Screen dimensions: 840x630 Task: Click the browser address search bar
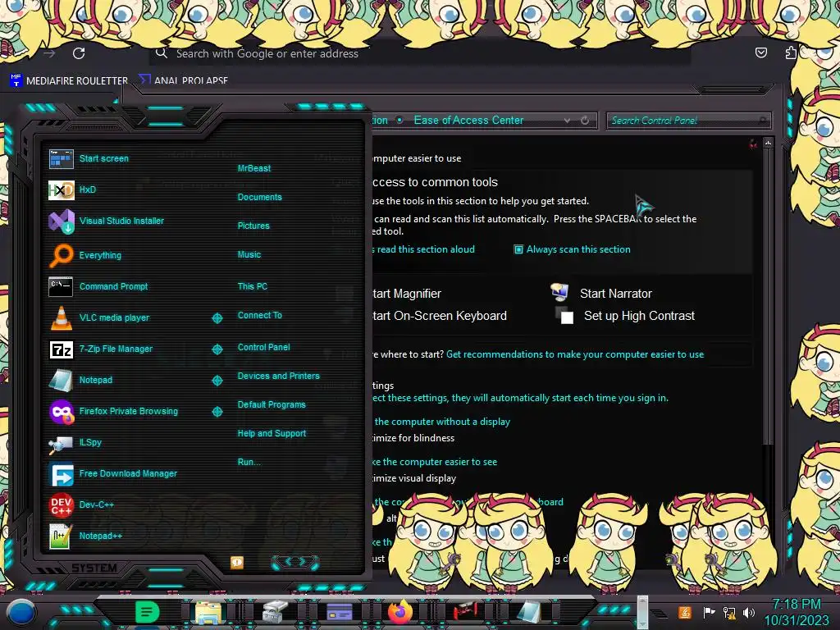(419, 53)
